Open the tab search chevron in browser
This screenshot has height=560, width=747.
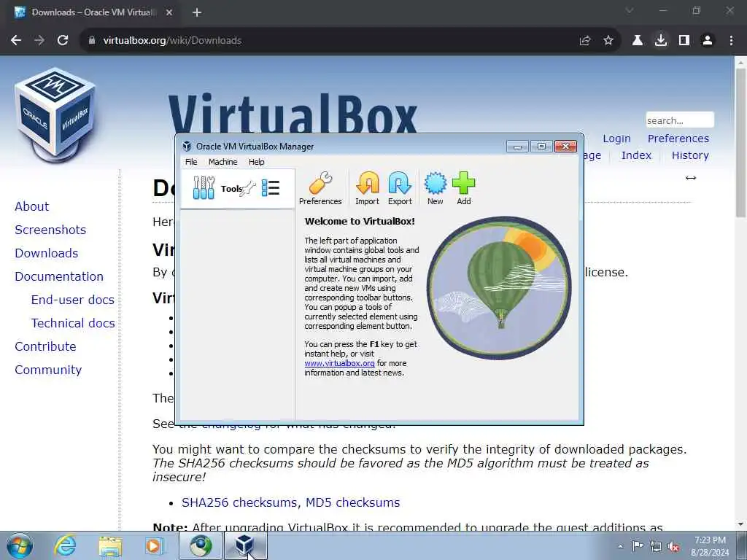[x=630, y=10]
